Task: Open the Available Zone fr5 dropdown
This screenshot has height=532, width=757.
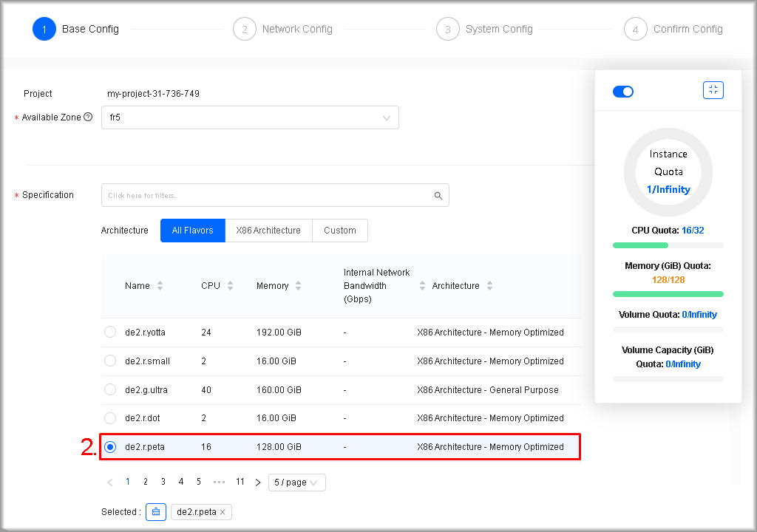Action: [x=250, y=117]
